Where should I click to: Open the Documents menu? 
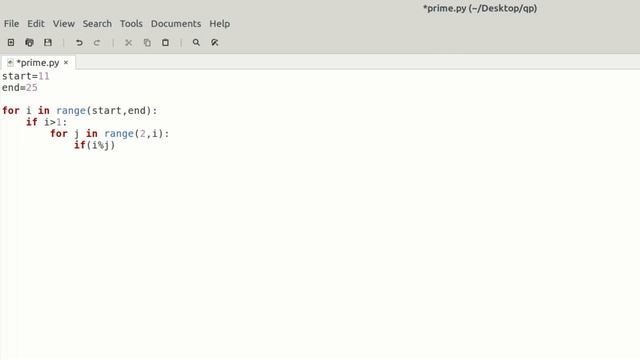(x=176, y=24)
